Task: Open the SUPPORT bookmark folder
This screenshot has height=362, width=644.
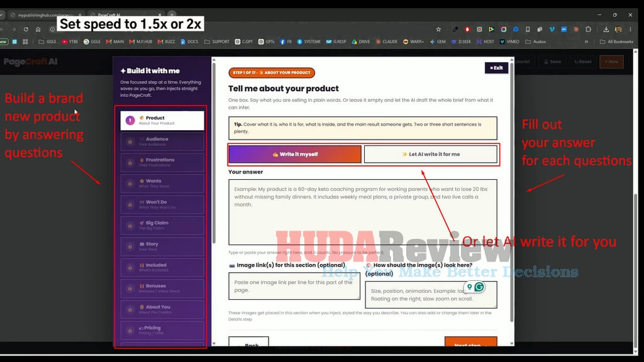Action: [x=217, y=41]
